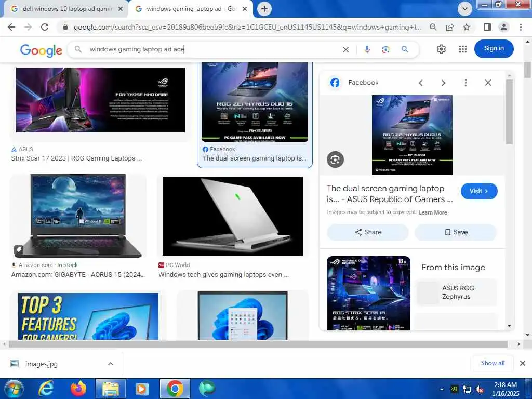Open Google quick settings gear
The height and width of the screenshot is (399, 532).
coord(441,49)
